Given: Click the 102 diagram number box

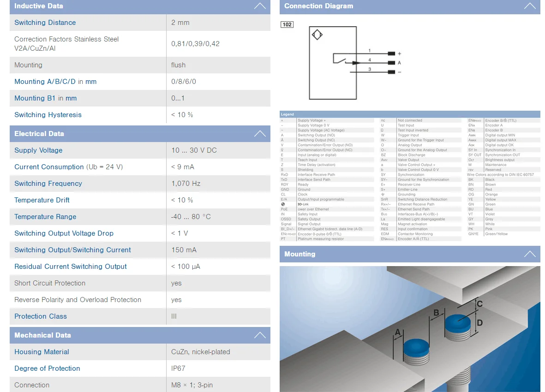Looking at the screenshot, I should click(x=287, y=24).
